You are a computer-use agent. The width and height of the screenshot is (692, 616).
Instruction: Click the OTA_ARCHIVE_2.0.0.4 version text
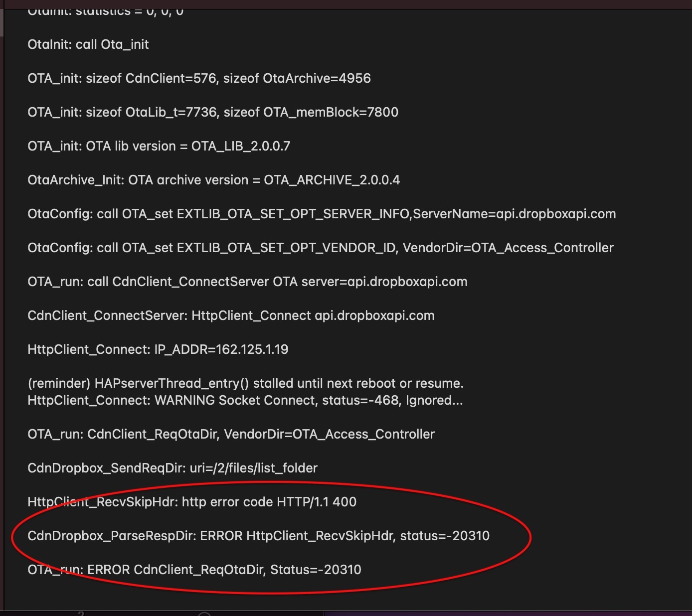tap(332, 180)
